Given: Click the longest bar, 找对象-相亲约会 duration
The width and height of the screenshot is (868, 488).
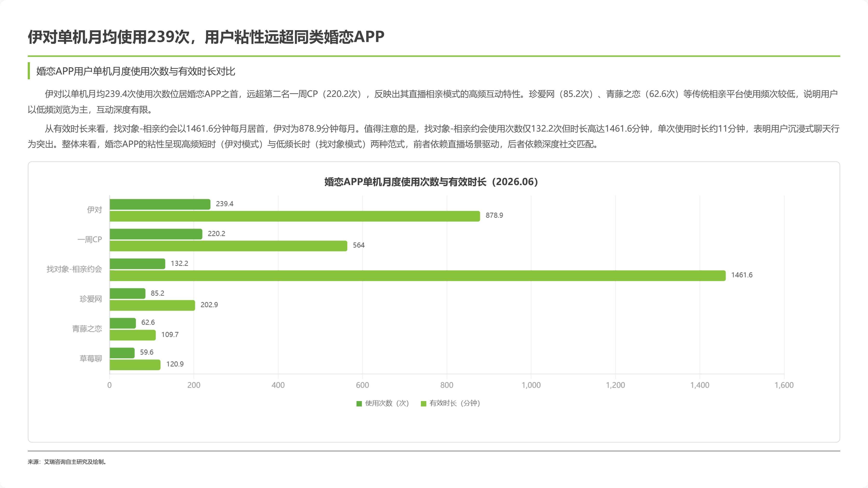Looking at the screenshot, I should point(418,275).
